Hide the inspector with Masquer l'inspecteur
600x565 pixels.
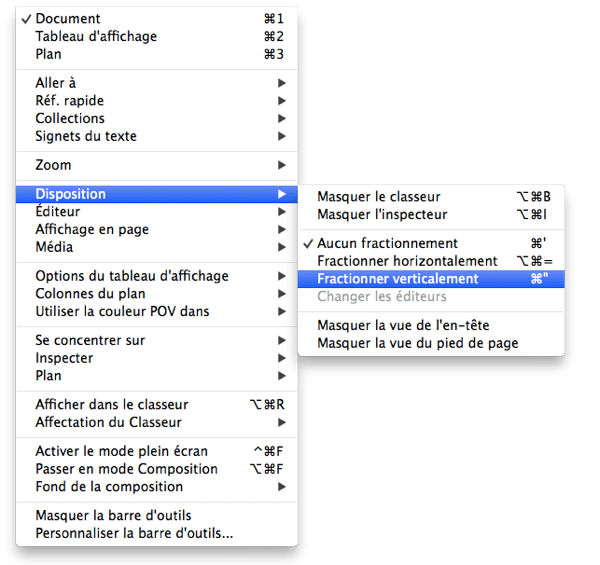click(382, 215)
